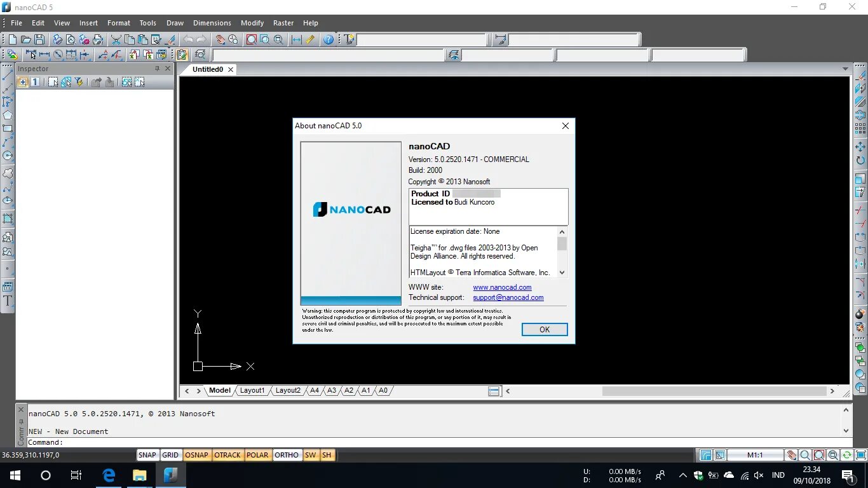This screenshot has width=868, height=488.
Task: Click the Open file folder icon
Action: point(26,39)
